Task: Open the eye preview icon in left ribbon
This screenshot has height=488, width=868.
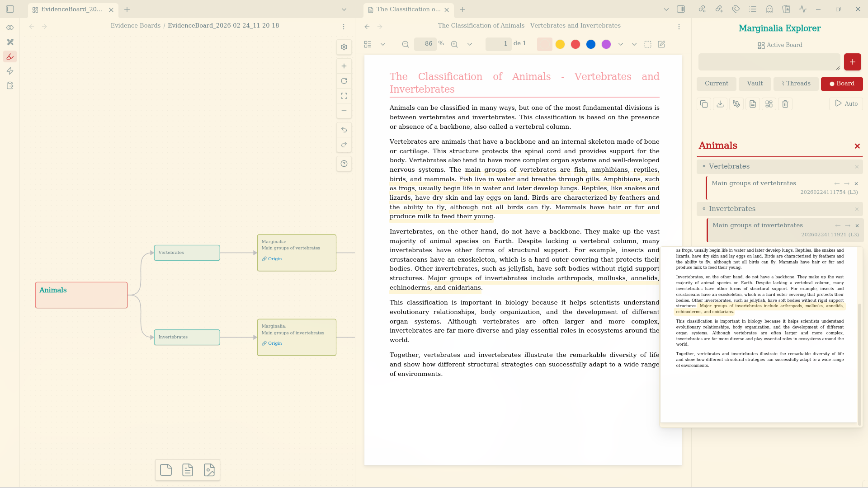Action: click(10, 28)
